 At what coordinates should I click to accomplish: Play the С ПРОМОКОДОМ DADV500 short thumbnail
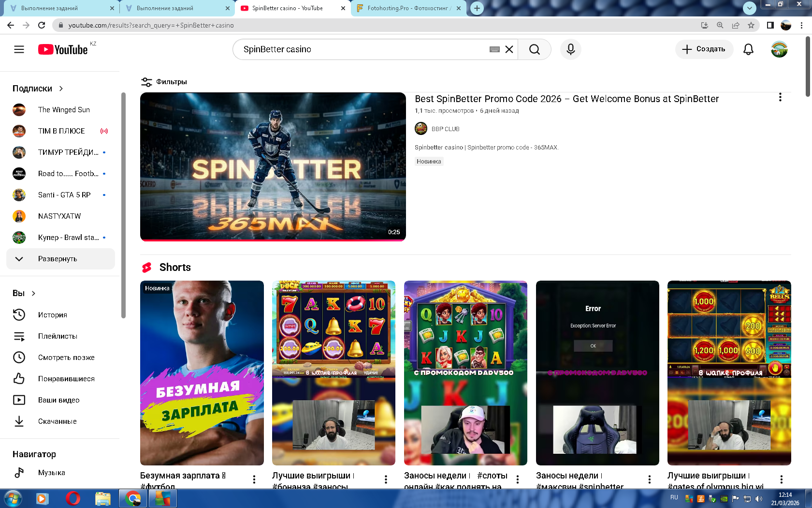465,373
